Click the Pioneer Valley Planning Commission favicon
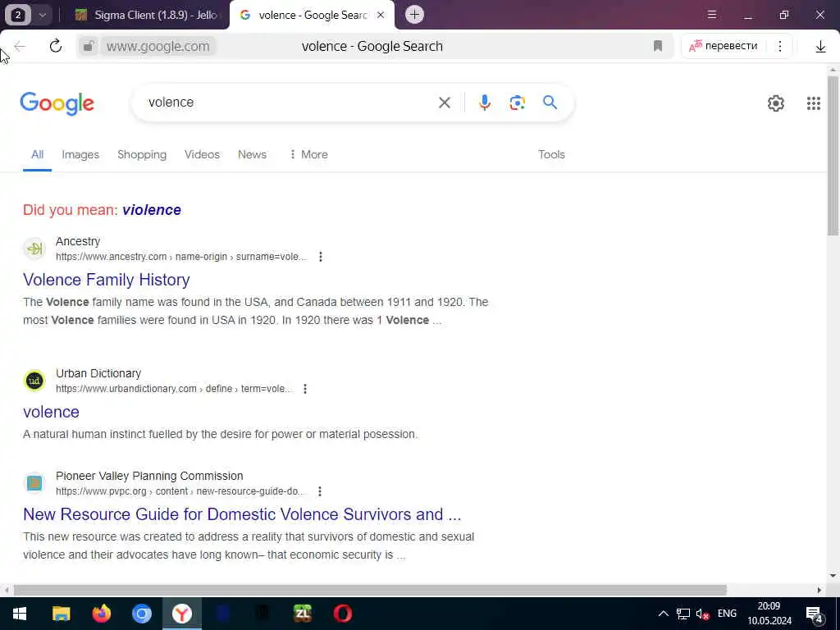 click(34, 483)
